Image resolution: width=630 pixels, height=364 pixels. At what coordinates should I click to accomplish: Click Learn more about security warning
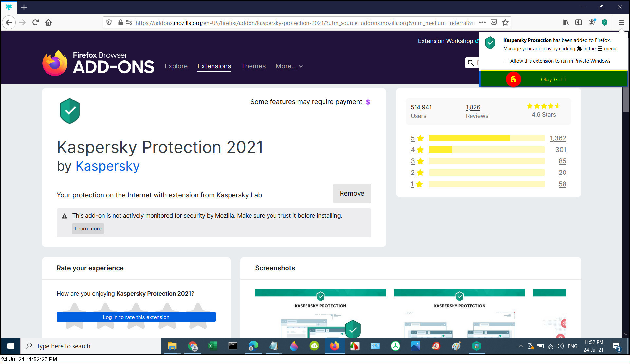coord(88,229)
